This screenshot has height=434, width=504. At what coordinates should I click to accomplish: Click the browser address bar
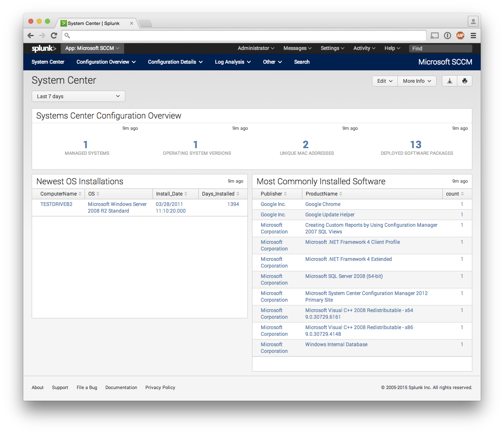(x=244, y=35)
